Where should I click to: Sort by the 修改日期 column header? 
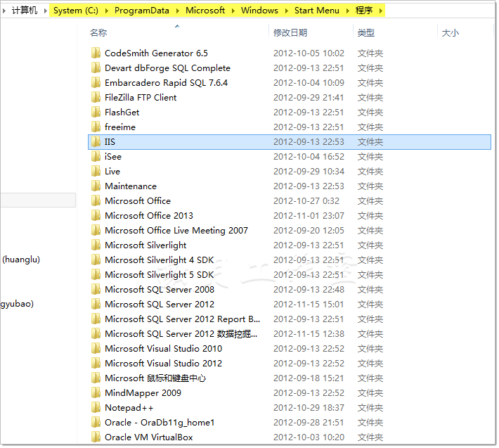pyautogui.click(x=290, y=32)
